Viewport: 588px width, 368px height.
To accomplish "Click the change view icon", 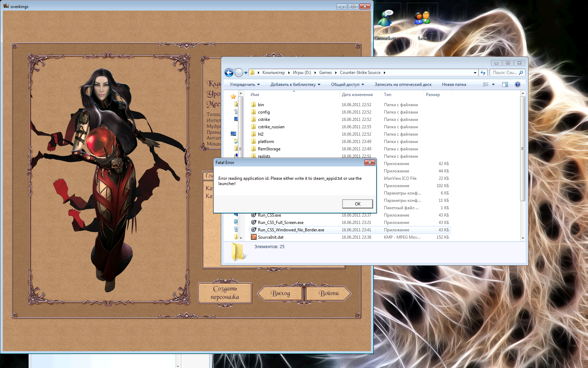I will coord(486,84).
